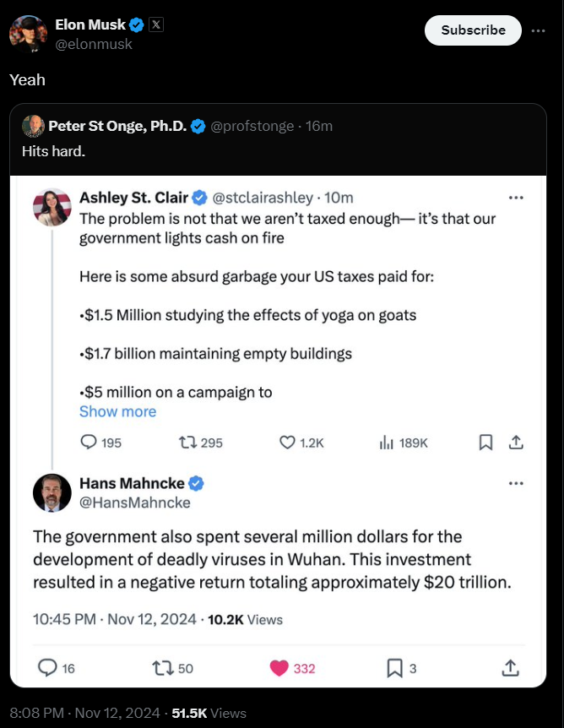
Task: Reply to Hans Mahncke's post with 16 replies
Action: pyautogui.click(x=47, y=668)
